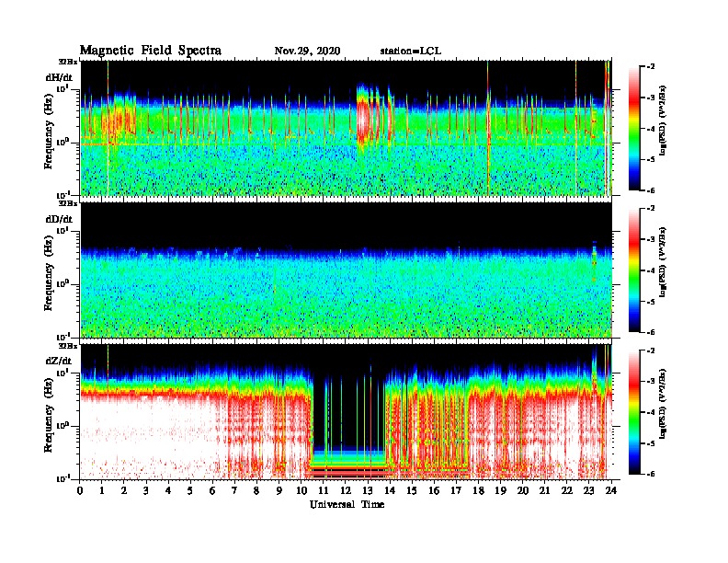Viewport: 728px width, 563px height.
Task: Click the dZ/dt panel color scale bar
Action: point(634,412)
